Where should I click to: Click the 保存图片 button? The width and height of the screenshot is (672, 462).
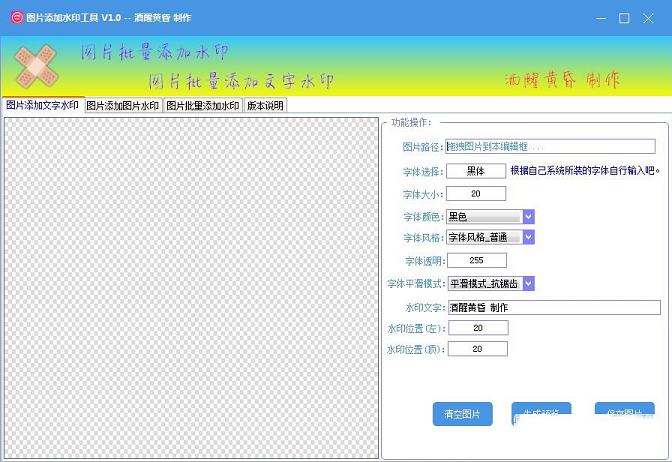click(624, 413)
